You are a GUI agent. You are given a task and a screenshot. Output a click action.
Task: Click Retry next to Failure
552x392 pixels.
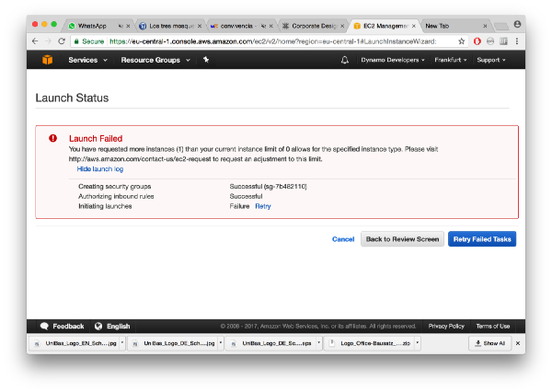click(262, 206)
